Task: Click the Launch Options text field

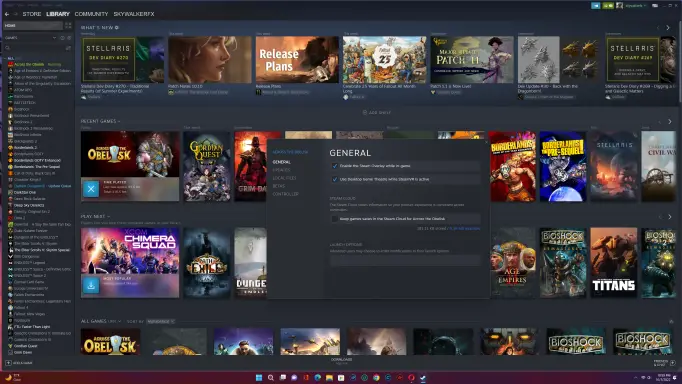Action: (x=405, y=260)
